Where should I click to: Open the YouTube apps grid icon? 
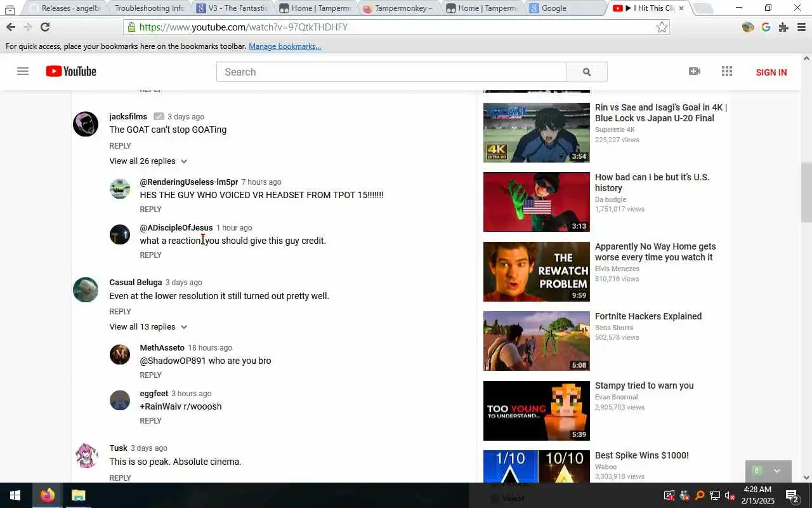pyautogui.click(x=727, y=71)
